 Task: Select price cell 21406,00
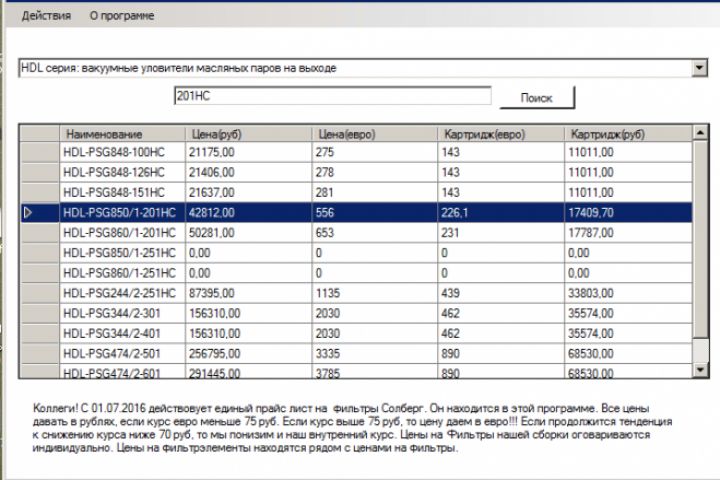[248, 172]
